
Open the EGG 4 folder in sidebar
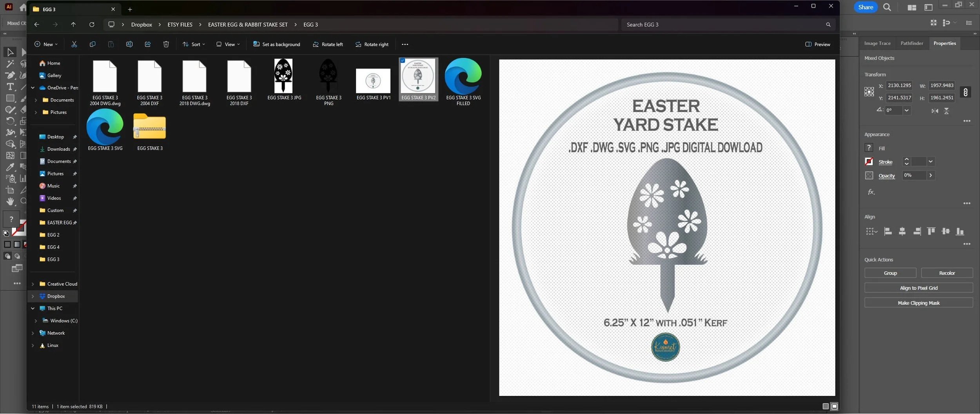coord(53,247)
